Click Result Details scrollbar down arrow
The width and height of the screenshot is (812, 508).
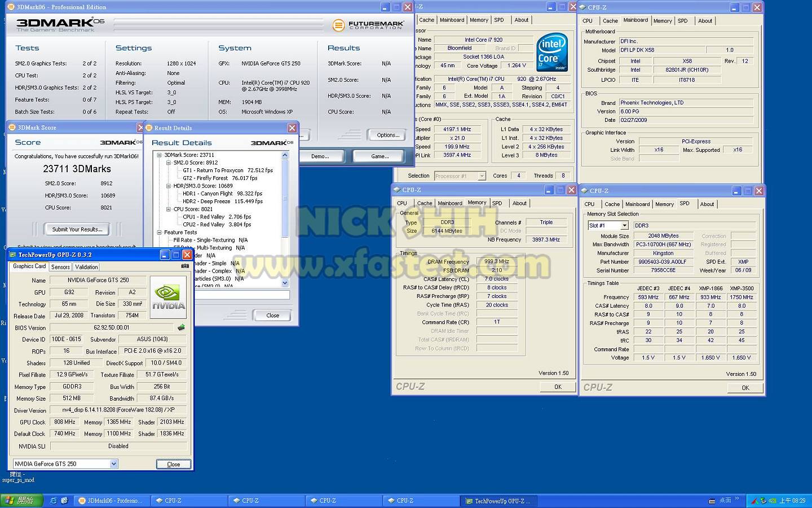tap(285, 283)
